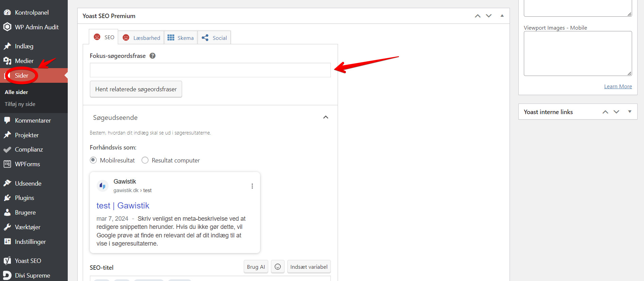Open the three-dot menu in the Gawistik preview
The width and height of the screenshot is (644, 281).
(x=252, y=186)
